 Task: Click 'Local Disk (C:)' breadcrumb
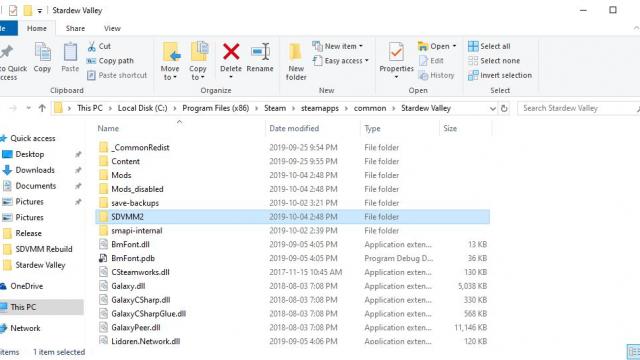tap(142, 108)
